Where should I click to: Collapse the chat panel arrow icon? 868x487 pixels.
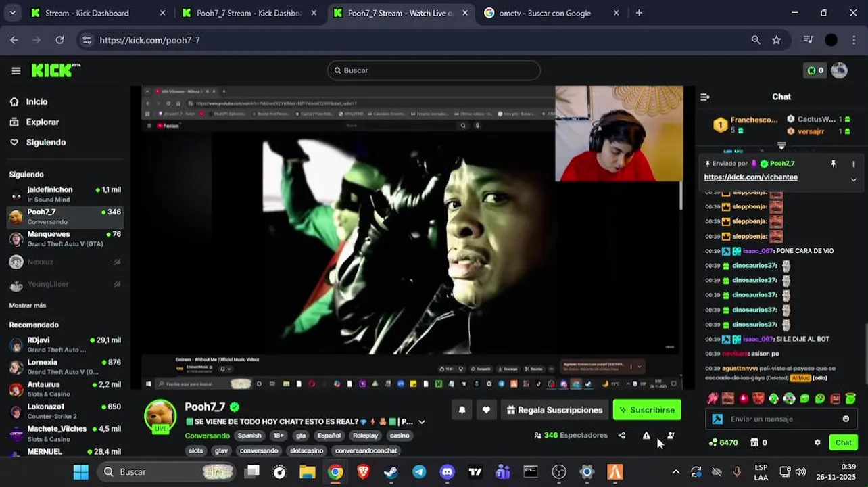(705, 97)
